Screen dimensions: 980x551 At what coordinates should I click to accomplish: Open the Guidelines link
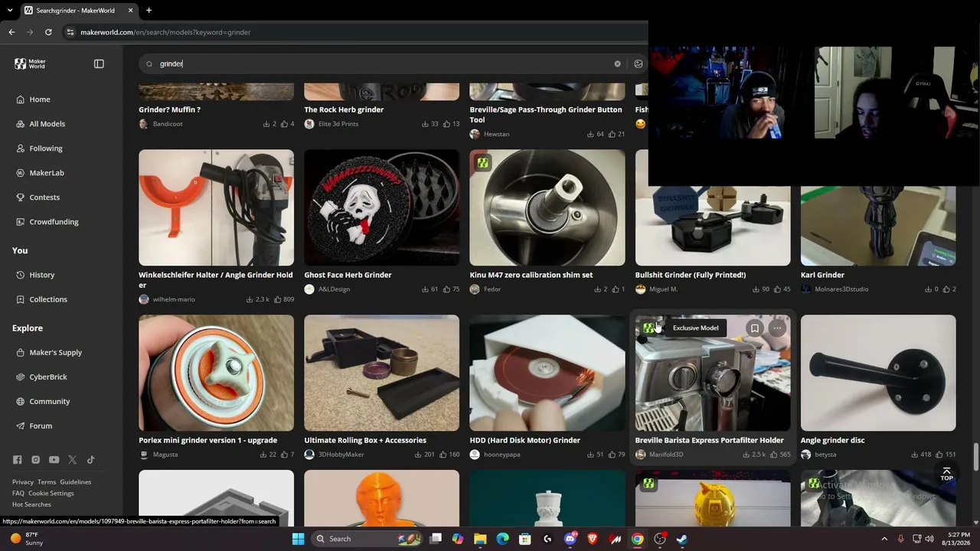76,482
